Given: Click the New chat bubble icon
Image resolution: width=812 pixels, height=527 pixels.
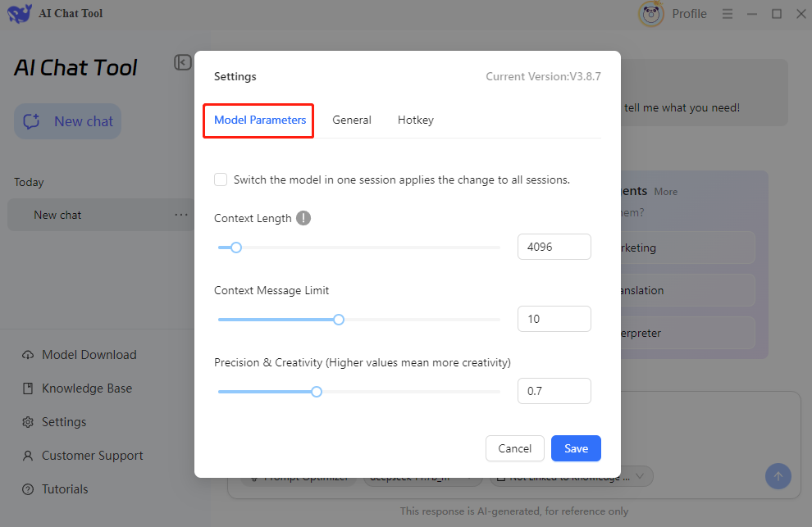Looking at the screenshot, I should (31, 121).
